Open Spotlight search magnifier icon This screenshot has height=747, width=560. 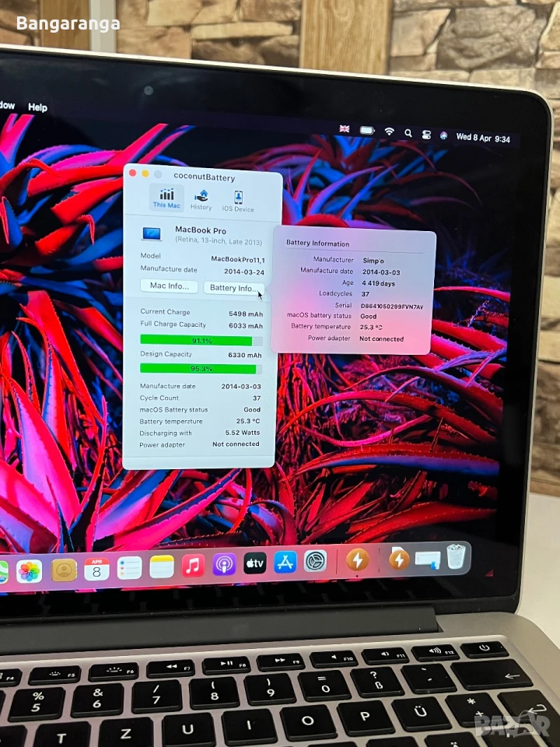(x=408, y=133)
